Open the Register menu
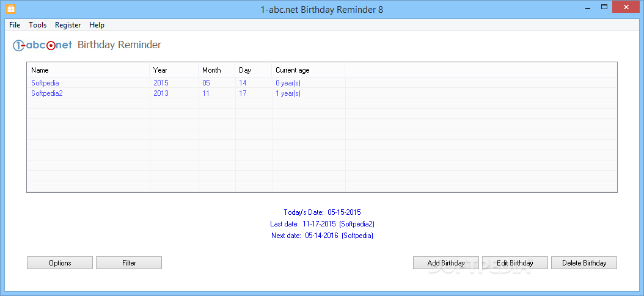Screen dimensions: 644x296 point(68,25)
